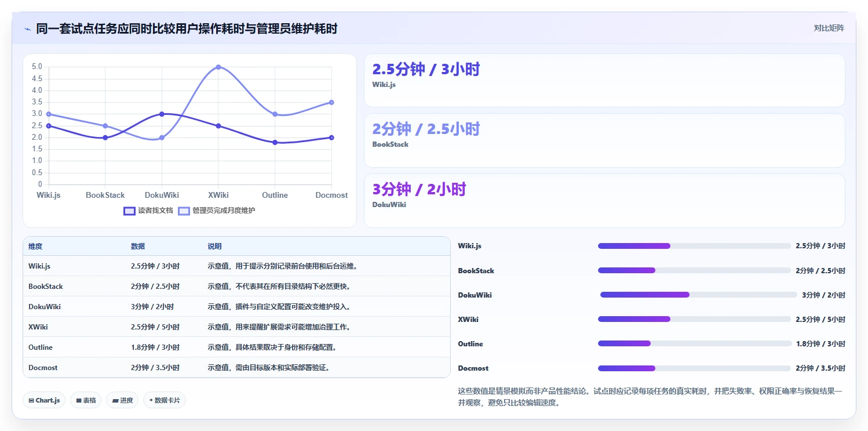Click the panel title 同一套试点任务应同时比较用户操作耗时与管理员维护耗时
868x431 pixels.
point(187,28)
